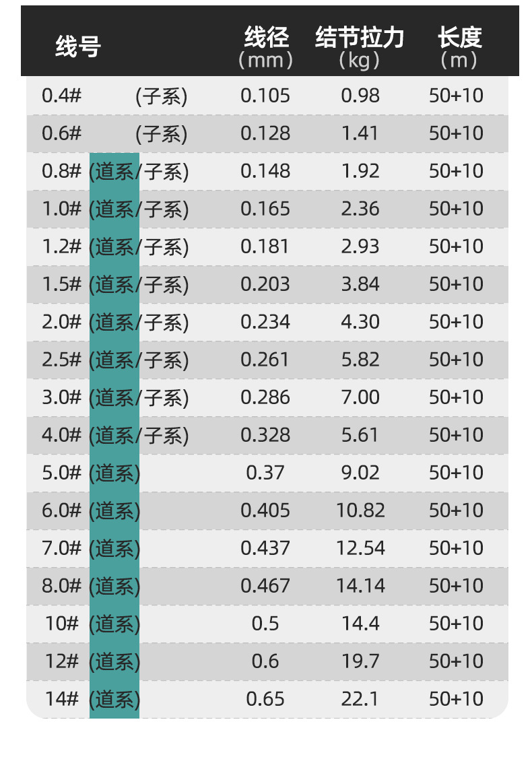The image size is (532, 761).
Task: Click the 1.92 knot strength value
Action: [360, 171]
